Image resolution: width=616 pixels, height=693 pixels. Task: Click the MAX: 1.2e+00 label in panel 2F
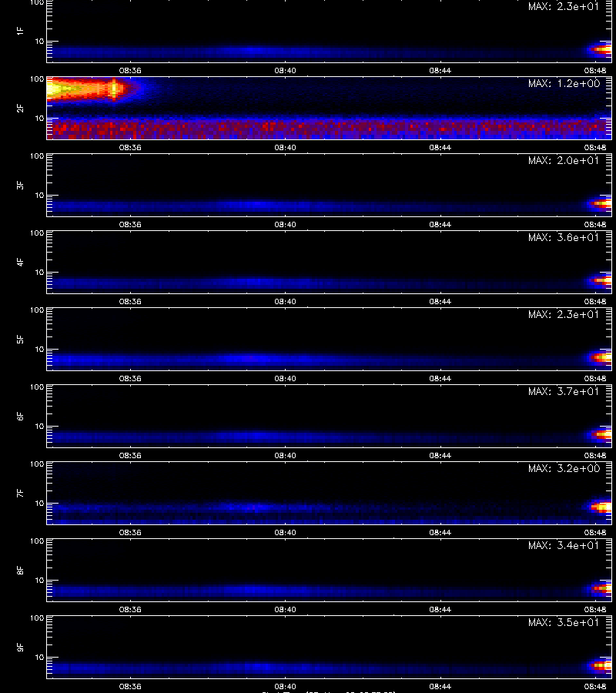564,83
